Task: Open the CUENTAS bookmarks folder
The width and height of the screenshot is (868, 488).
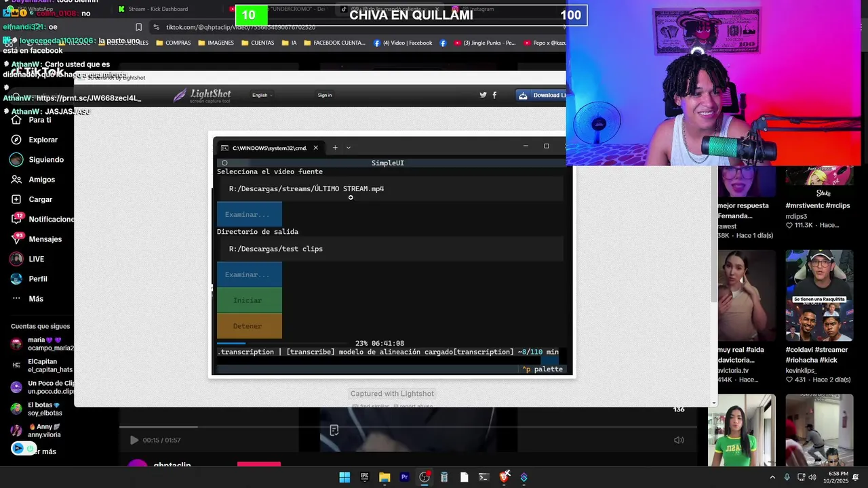Action: (257, 43)
